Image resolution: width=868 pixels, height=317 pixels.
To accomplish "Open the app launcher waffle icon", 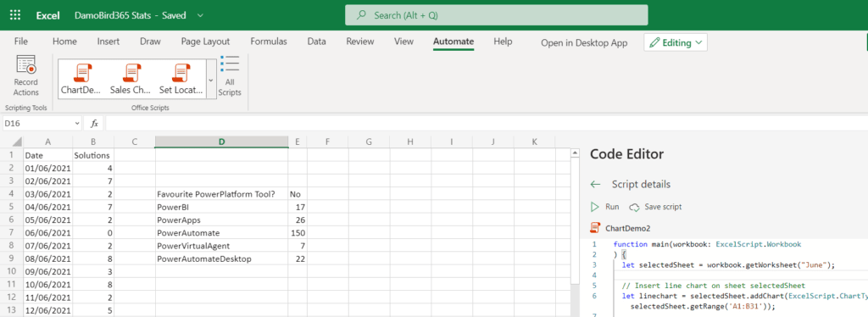I will pyautogui.click(x=15, y=15).
